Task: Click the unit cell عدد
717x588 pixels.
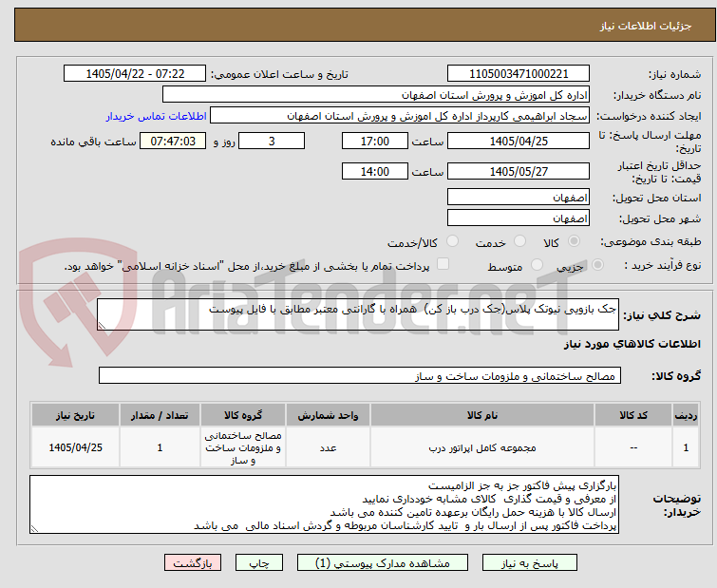Action: [328, 447]
